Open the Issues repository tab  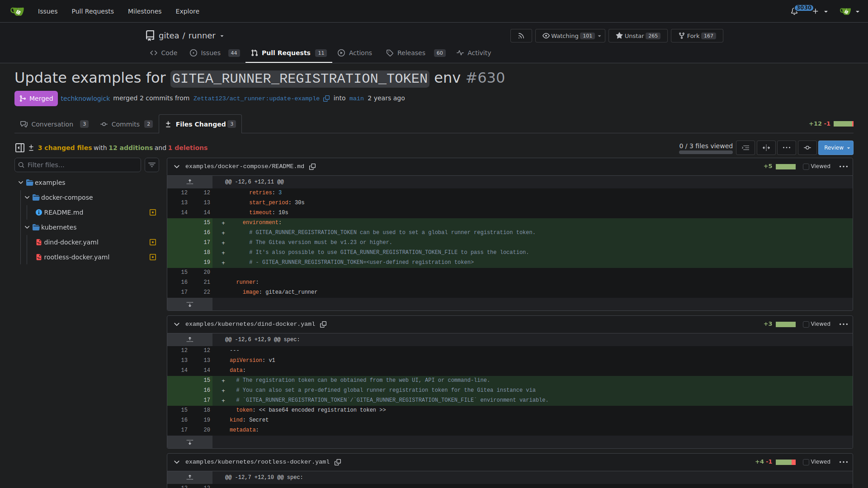click(x=214, y=53)
